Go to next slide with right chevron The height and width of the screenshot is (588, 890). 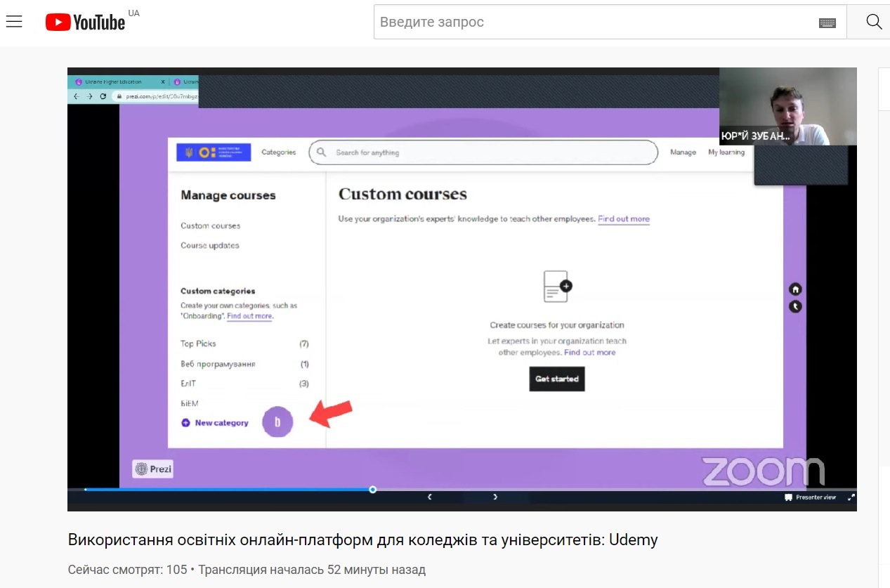pyautogui.click(x=495, y=497)
